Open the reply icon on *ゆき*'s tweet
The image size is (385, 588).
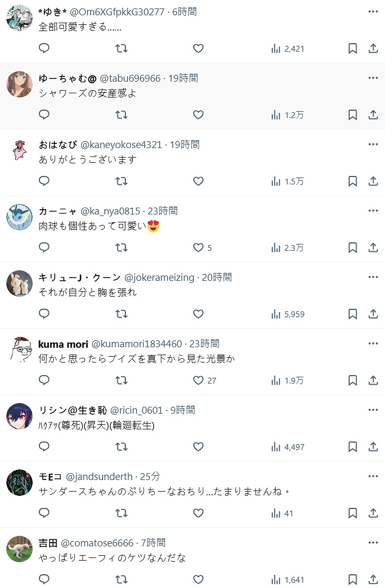[44, 48]
